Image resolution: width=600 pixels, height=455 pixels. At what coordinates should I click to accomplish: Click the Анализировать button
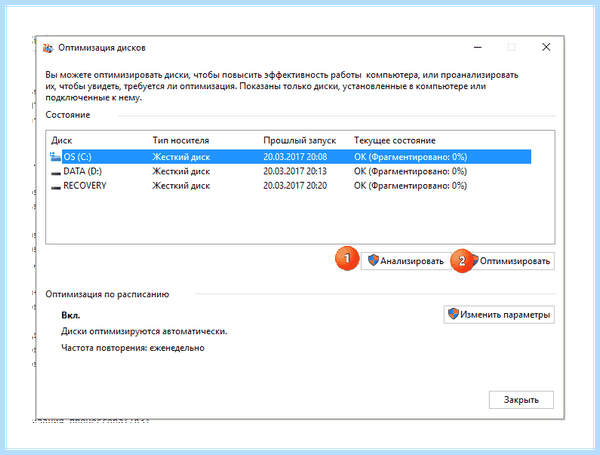click(x=406, y=261)
